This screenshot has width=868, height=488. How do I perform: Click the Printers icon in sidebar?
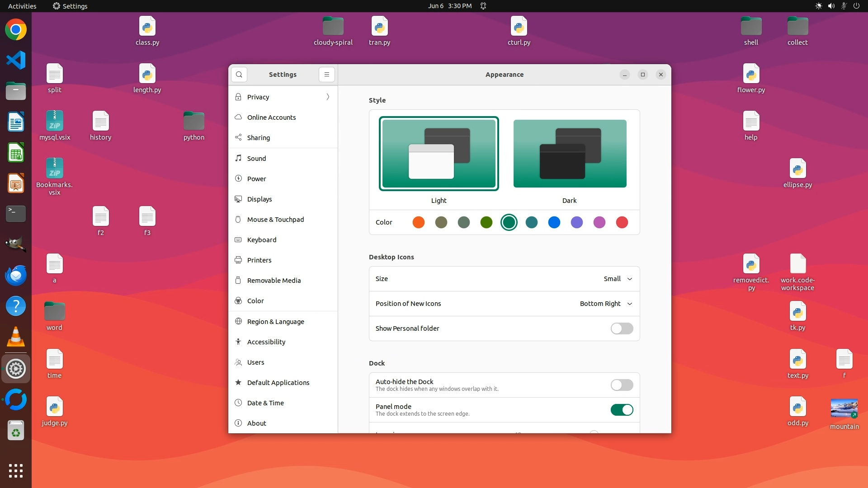pos(238,260)
